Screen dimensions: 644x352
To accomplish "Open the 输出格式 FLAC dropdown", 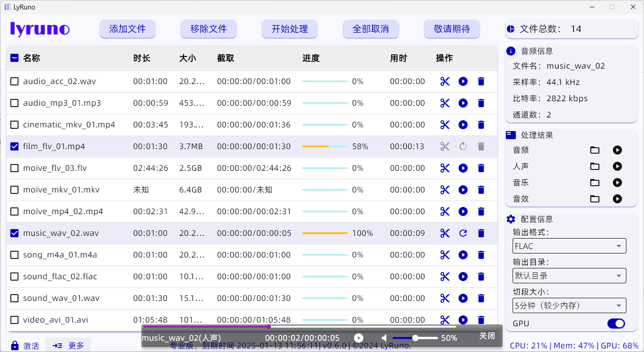I will point(569,246).
